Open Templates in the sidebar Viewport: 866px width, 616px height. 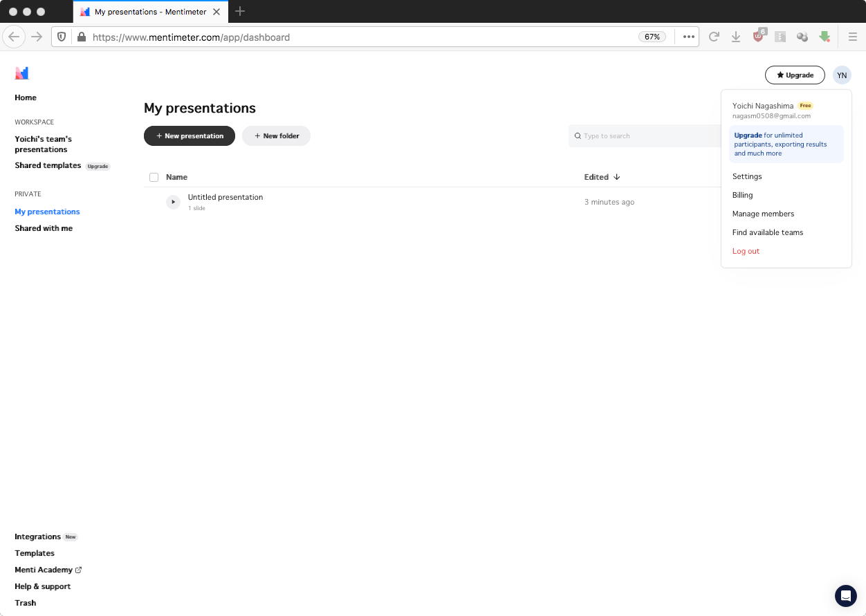pyautogui.click(x=35, y=553)
